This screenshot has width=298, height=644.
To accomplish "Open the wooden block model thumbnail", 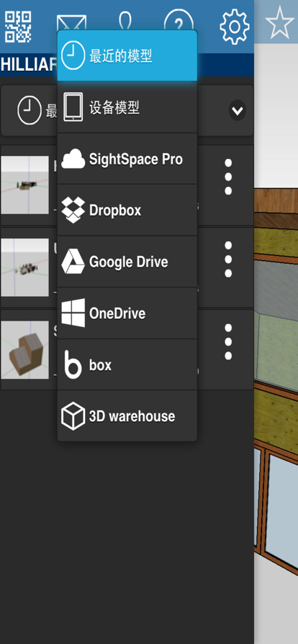I will click(24, 350).
